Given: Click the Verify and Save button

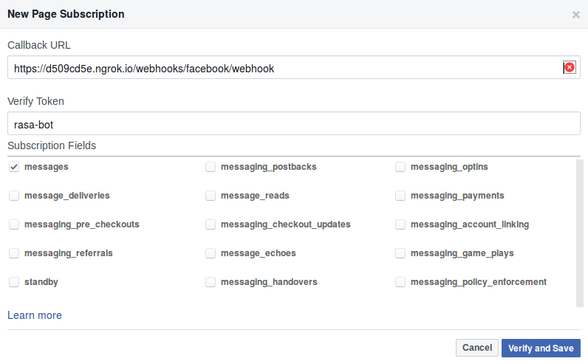Looking at the screenshot, I should (541, 348).
